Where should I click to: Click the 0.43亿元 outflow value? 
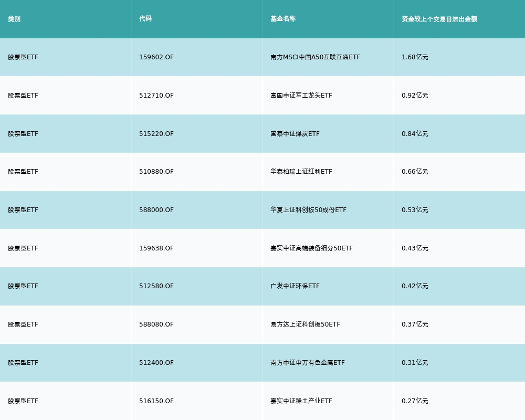[x=415, y=248]
